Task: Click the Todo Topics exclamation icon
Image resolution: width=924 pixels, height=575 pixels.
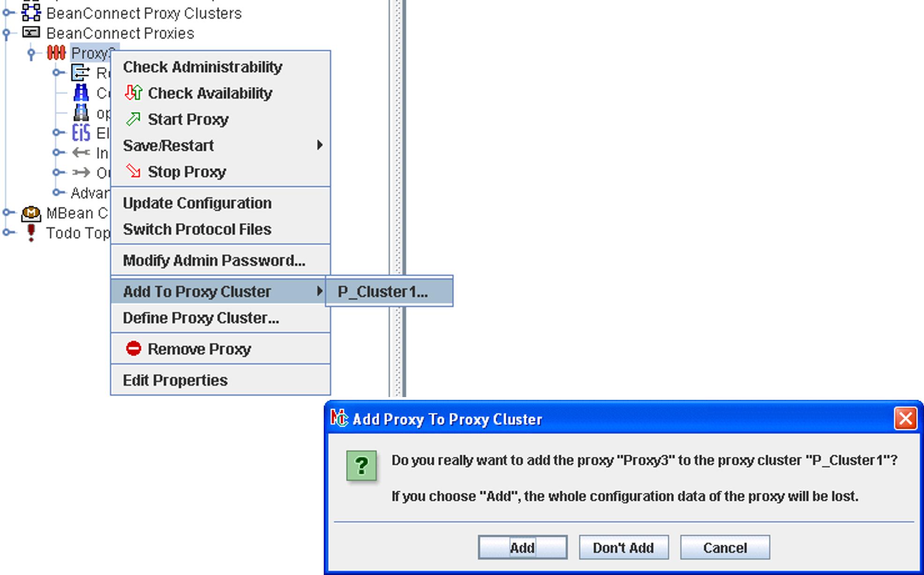Action: [31, 233]
